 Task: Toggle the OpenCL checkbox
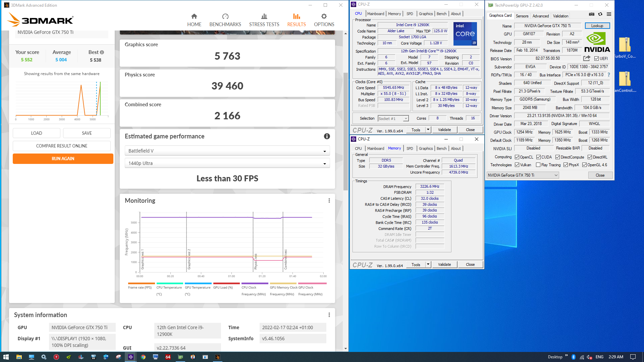517,157
